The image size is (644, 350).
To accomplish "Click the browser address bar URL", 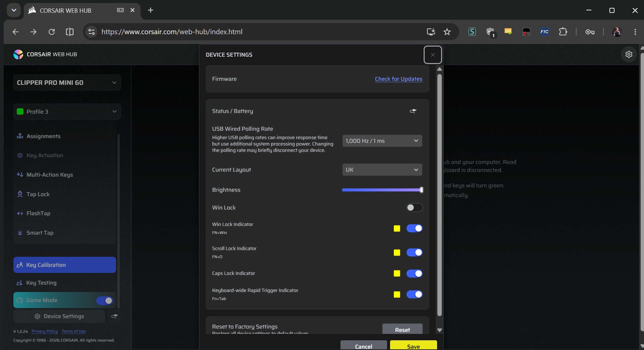I will click(x=172, y=32).
